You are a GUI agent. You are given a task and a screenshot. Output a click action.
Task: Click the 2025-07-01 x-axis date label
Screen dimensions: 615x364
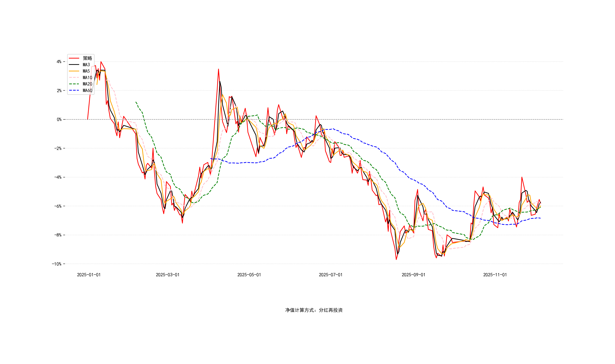coord(330,275)
